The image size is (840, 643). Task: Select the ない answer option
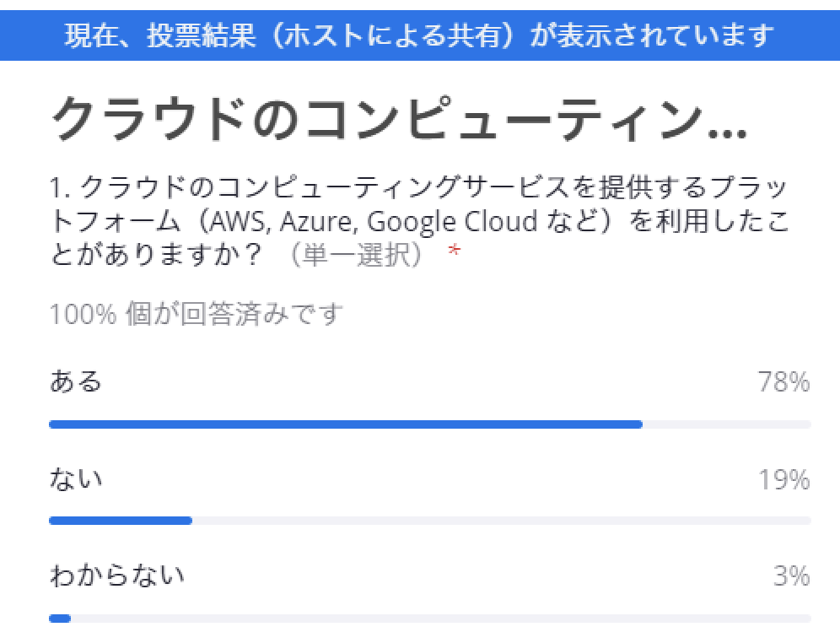coord(76,479)
